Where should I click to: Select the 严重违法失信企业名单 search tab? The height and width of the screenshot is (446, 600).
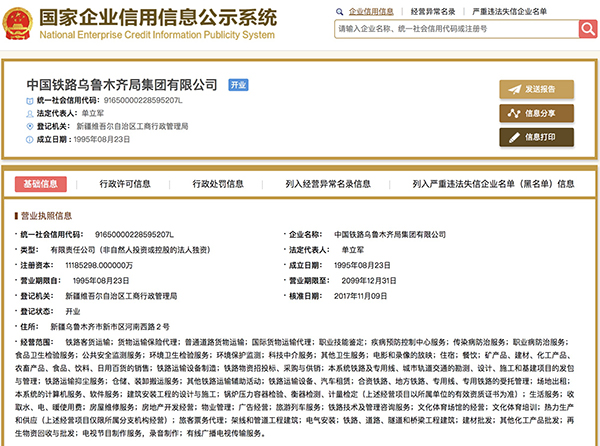[x=509, y=12]
